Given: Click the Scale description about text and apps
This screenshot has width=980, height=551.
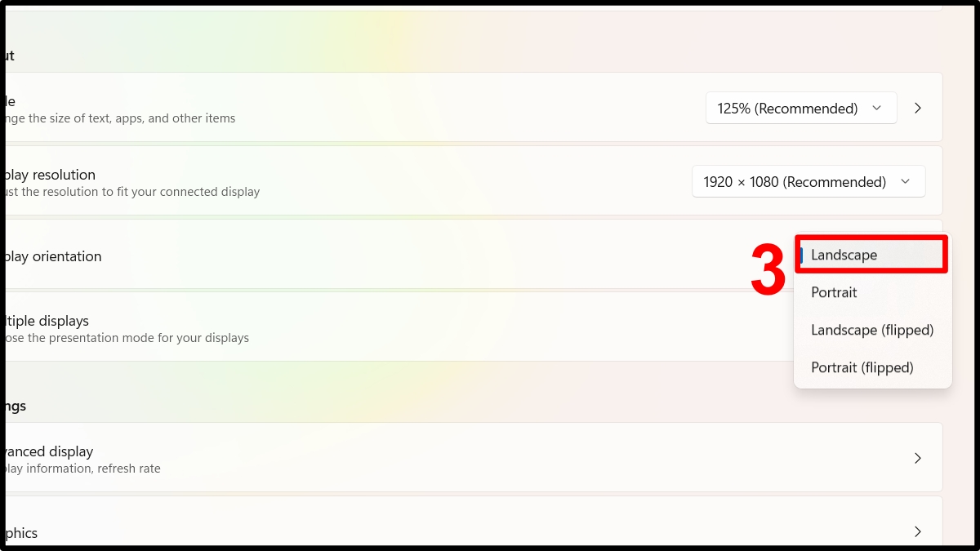Looking at the screenshot, I should click(120, 118).
